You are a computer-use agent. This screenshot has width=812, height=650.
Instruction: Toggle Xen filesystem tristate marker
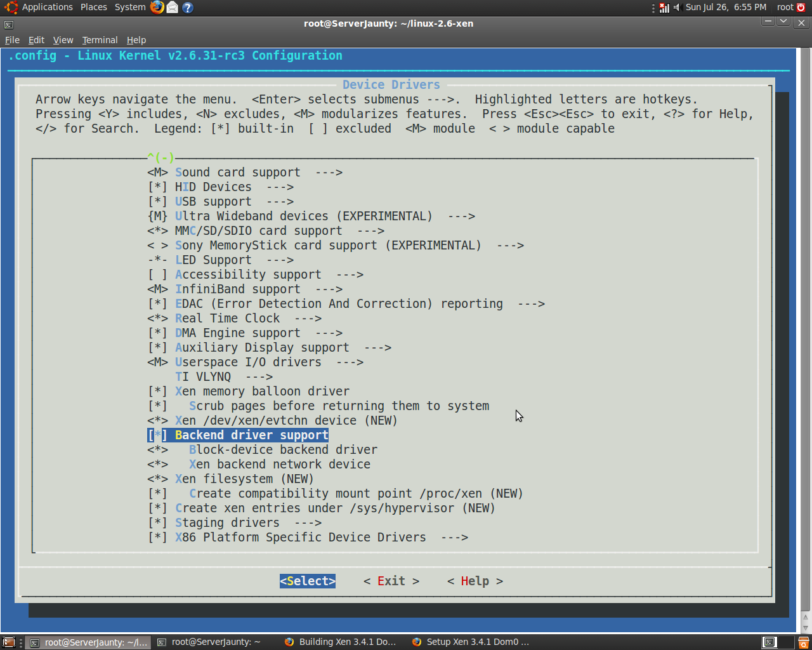[157, 479]
